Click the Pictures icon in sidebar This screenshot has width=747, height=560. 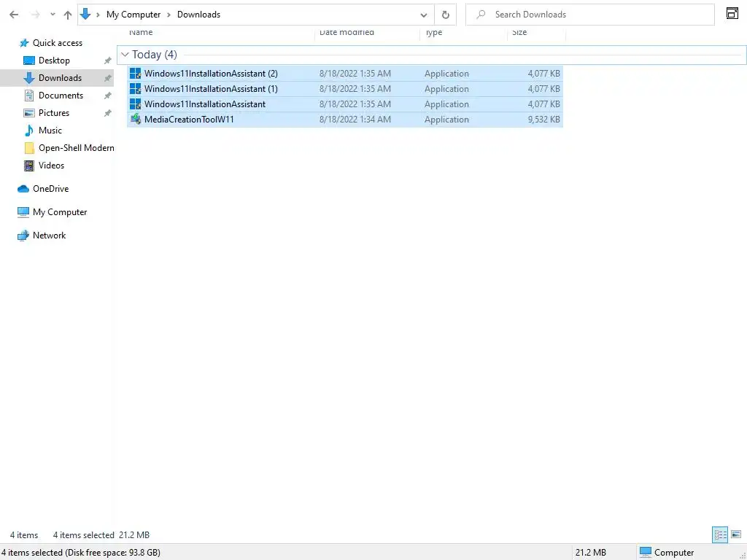(x=29, y=113)
